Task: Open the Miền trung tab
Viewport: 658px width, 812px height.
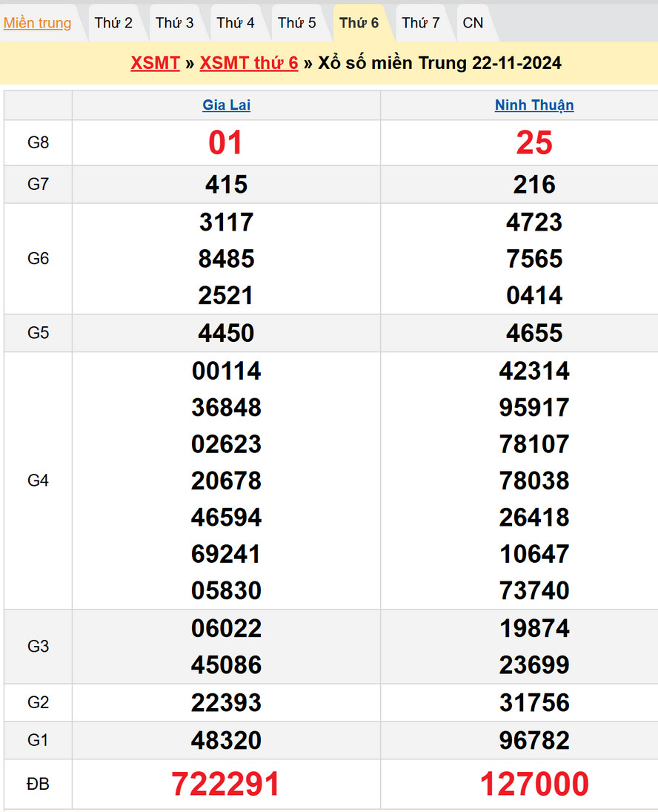Action: [38, 23]
